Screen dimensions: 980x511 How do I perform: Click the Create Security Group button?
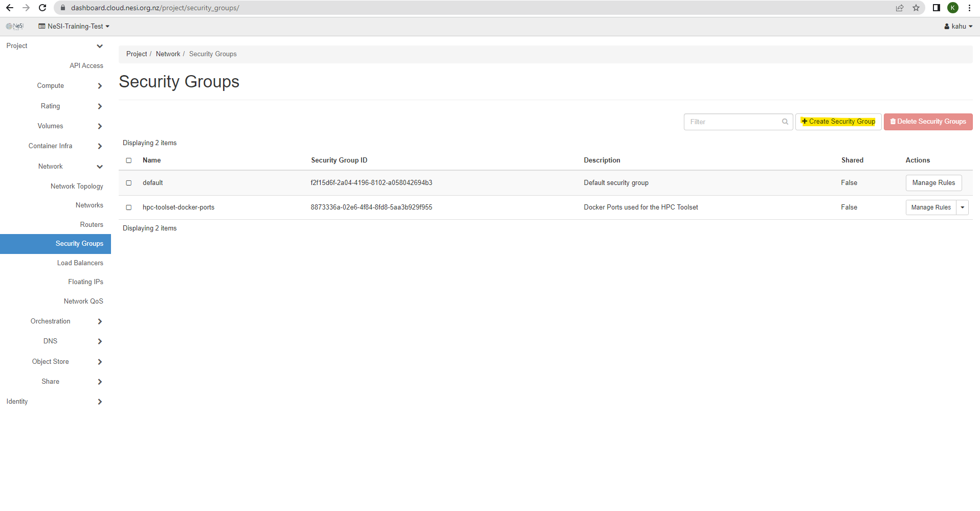pyautogui.click(x=838, y=122)
